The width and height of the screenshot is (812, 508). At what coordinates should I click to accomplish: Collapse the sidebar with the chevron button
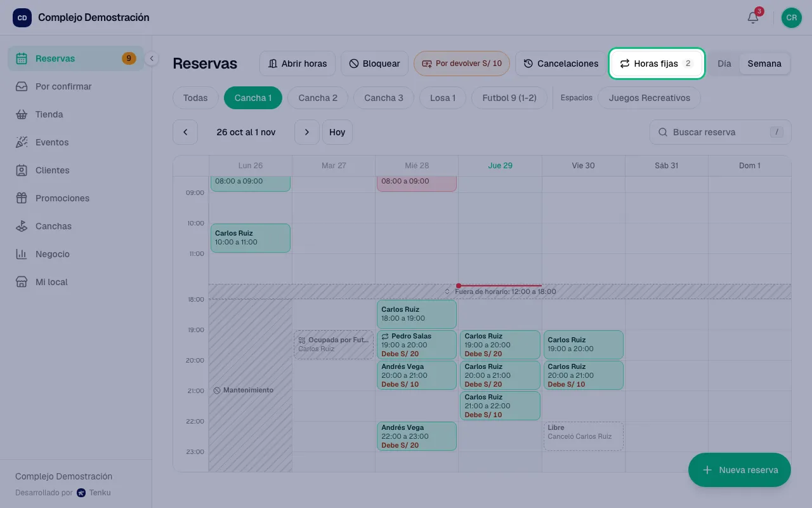point(152,58)
